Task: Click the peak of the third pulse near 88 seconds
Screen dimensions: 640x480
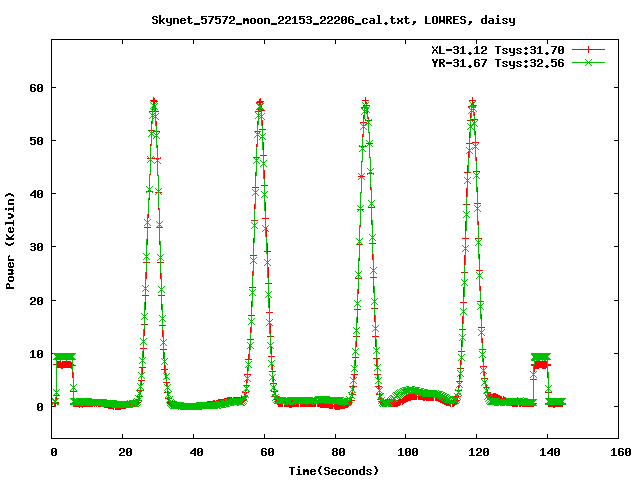Action: [366, 101]
